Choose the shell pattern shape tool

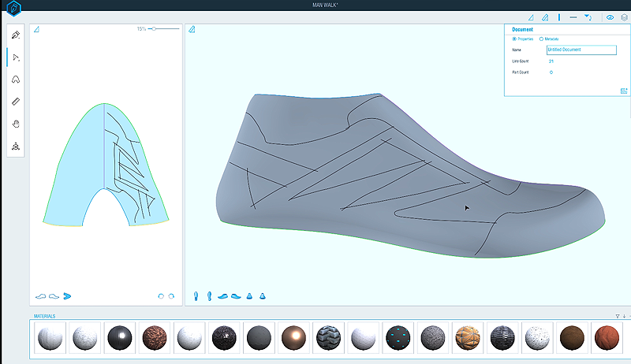point(17,80)
